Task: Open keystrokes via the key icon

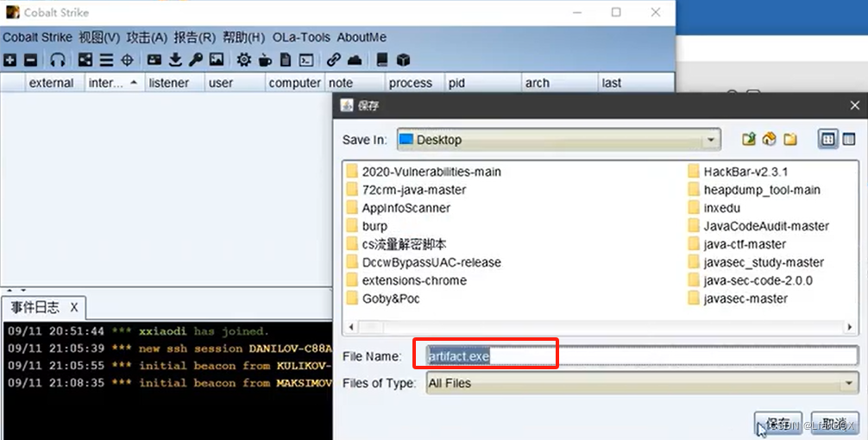Action: pyautogui.click(x=195, y=60)
